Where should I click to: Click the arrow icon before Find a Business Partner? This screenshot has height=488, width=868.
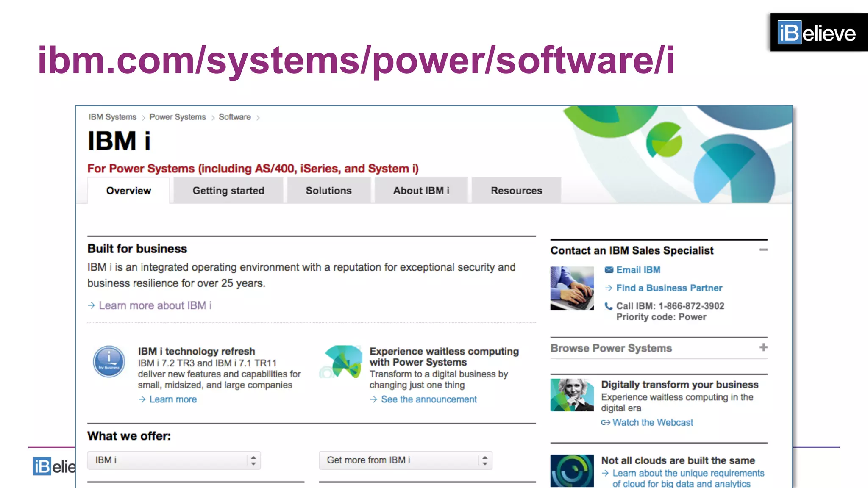609,288
